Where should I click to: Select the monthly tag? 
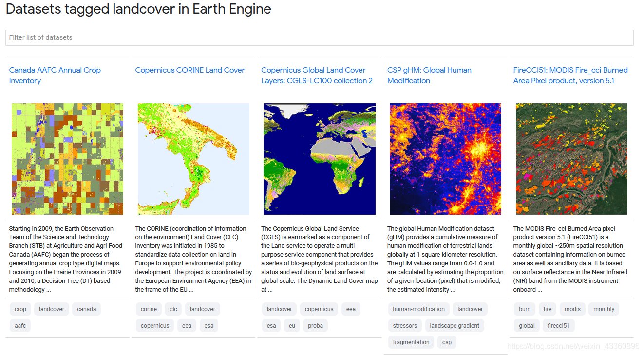604,309
